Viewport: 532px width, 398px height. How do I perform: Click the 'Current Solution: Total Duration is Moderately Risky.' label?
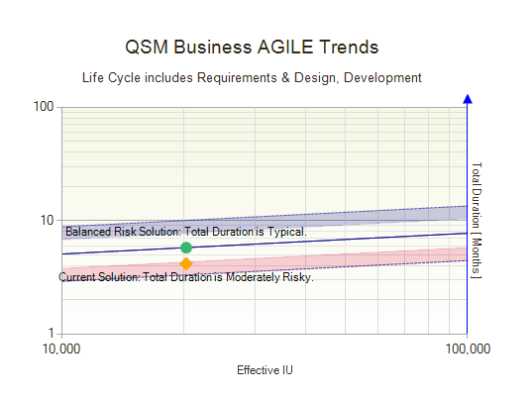(x=186, y=277)
